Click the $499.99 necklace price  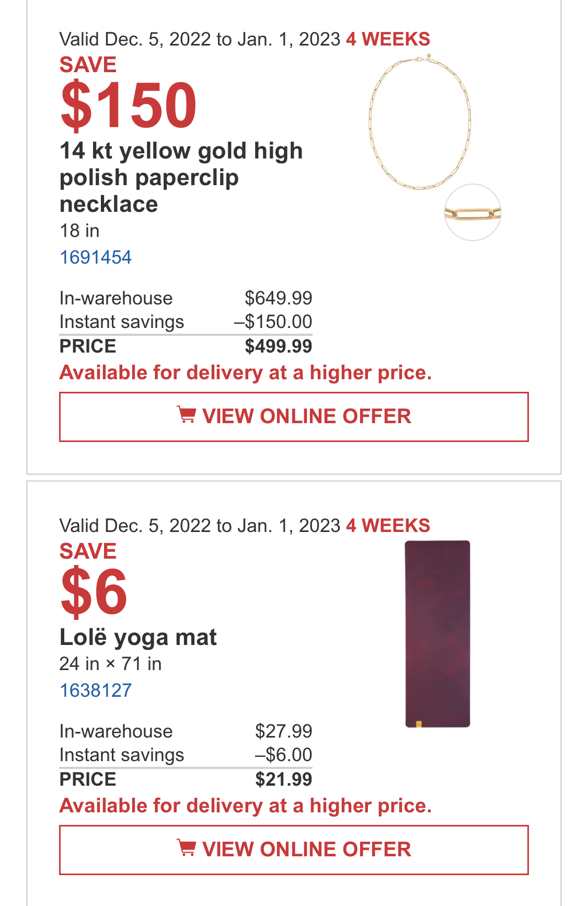tap(279, 346)
